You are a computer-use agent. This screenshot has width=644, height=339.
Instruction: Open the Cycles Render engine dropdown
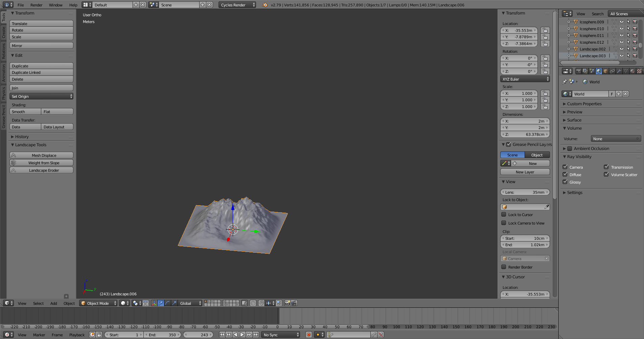(x=237, y=5)
